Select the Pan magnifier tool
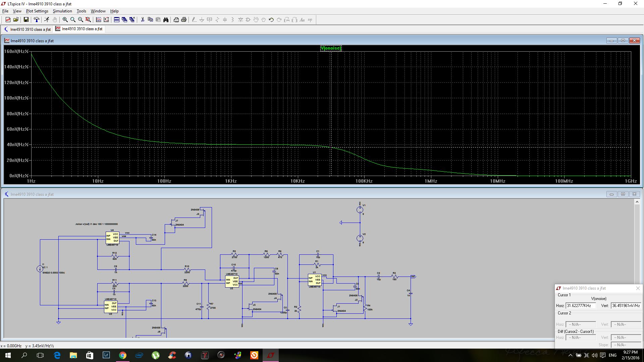The image size is (644, 362). click(x=73, y=20)
